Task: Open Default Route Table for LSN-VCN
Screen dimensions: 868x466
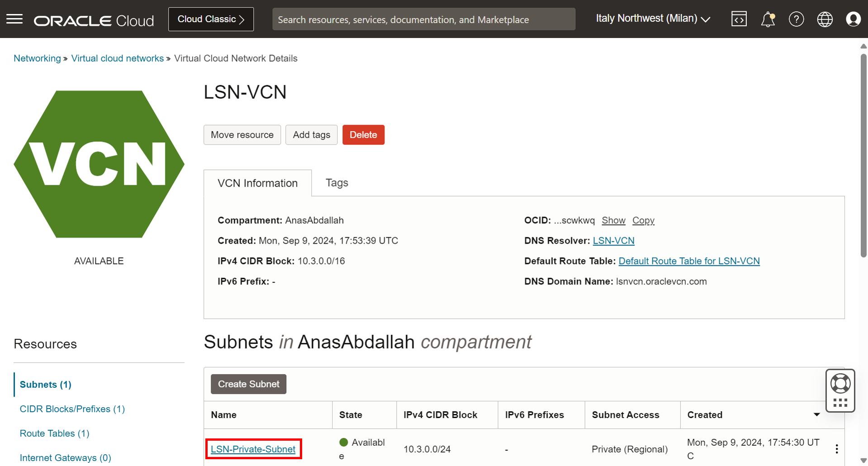Action: tap(689, 261)
